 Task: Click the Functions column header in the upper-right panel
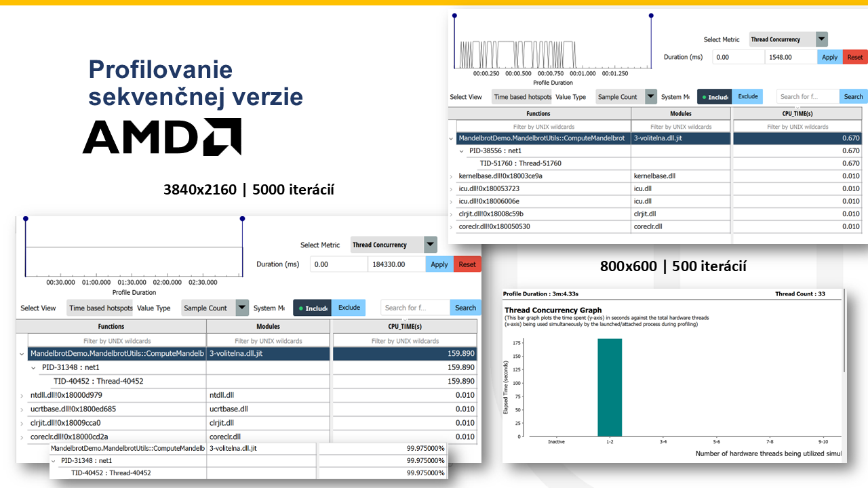[x=540, y=114]
